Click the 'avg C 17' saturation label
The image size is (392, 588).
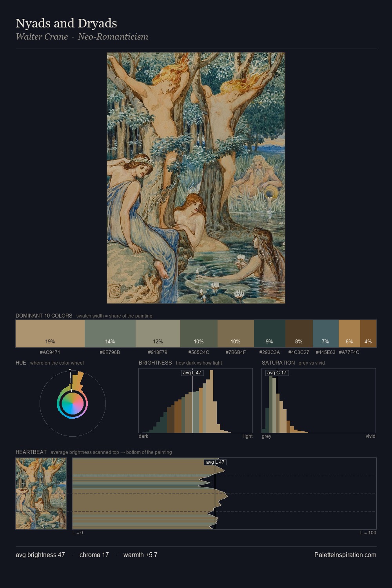(x=277, y=373)
